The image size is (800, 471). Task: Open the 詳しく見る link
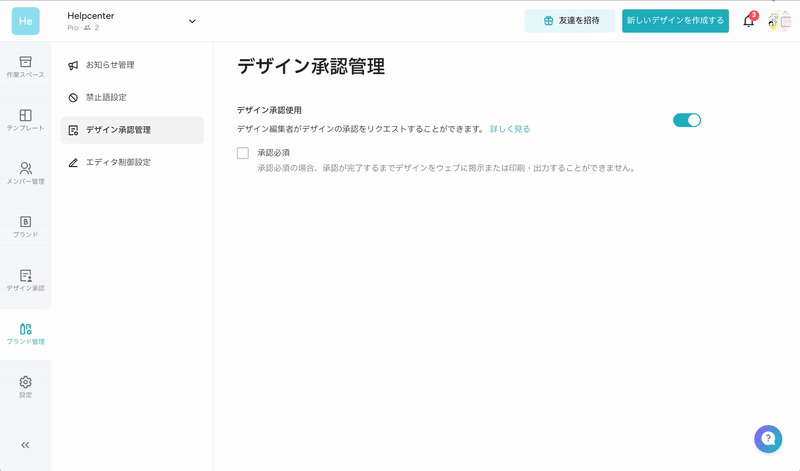click(509, 129)
